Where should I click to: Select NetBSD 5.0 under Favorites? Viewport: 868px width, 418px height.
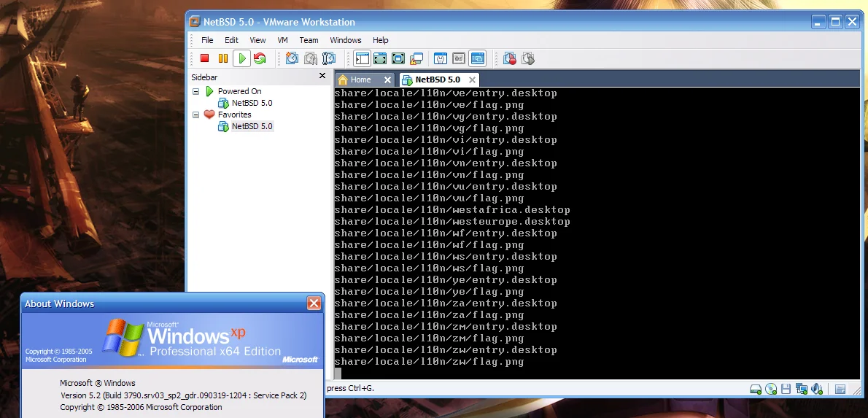[252, 126]
